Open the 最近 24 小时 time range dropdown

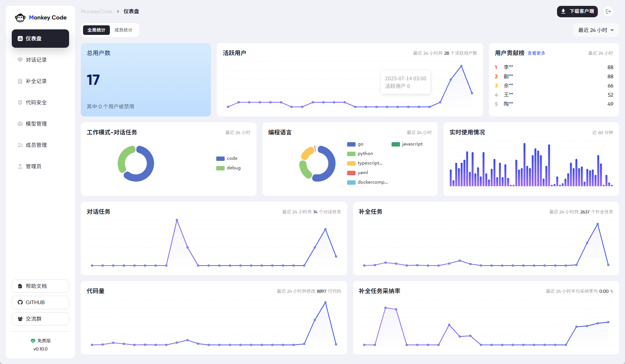(x=592, y=30)
